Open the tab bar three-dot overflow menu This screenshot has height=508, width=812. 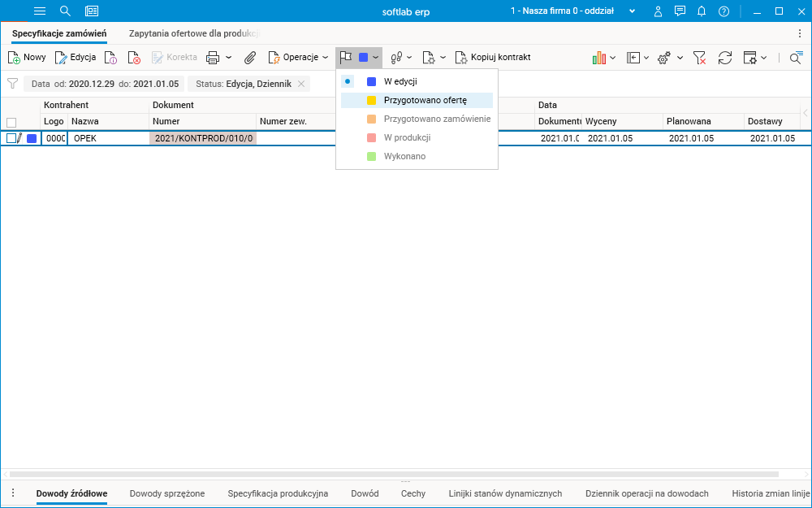click(800, 33)
